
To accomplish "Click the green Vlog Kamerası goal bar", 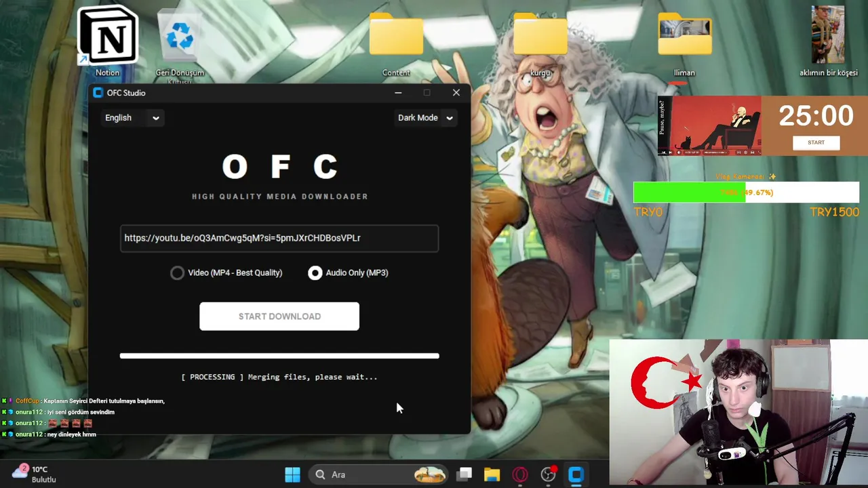I will [x=746, y=192].
